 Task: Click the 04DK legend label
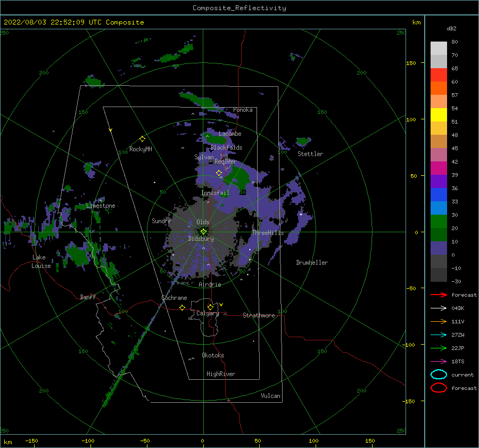point(458,308)
